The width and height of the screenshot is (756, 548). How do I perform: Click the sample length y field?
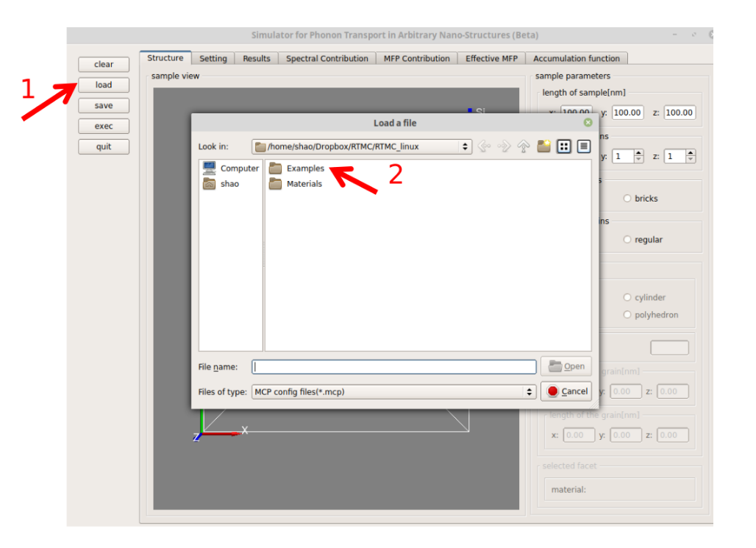coord(628,113)
